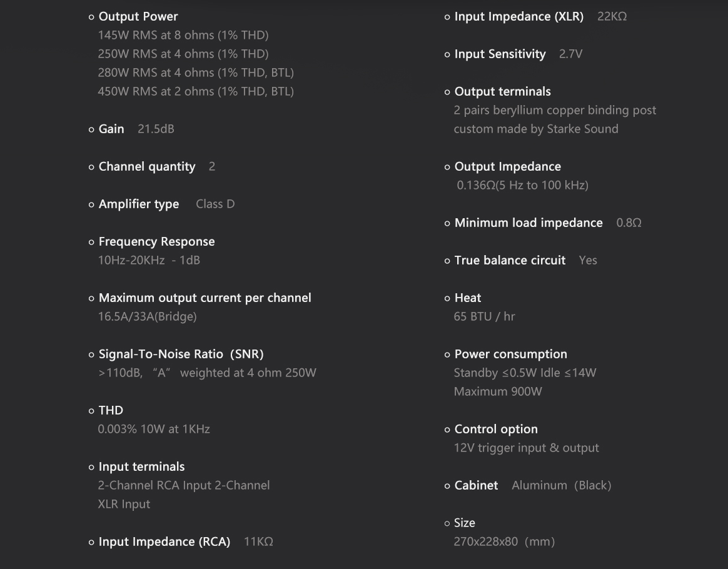Select the 145W RMS at 8 ohms line
This screenshot has width=728, height=569.
[183, 35]
